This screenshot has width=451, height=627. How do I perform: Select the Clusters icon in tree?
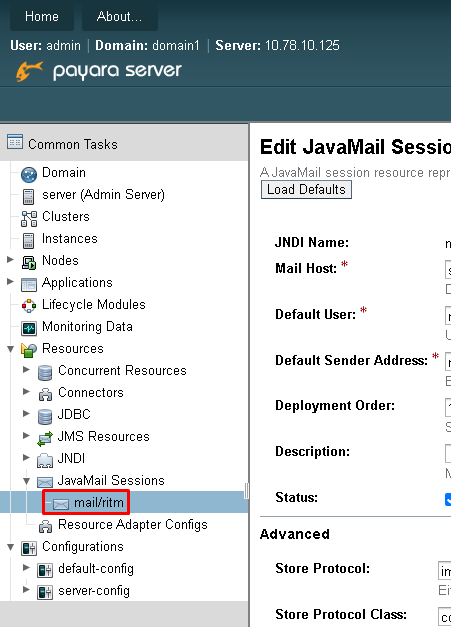pos(29,218)
